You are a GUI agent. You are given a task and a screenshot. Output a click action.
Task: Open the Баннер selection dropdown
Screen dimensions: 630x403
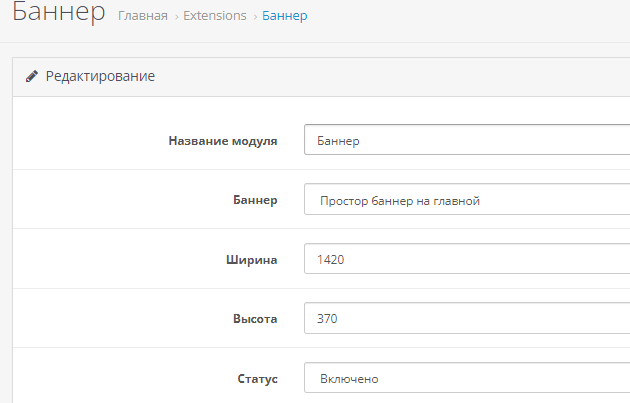pos(466,200)
